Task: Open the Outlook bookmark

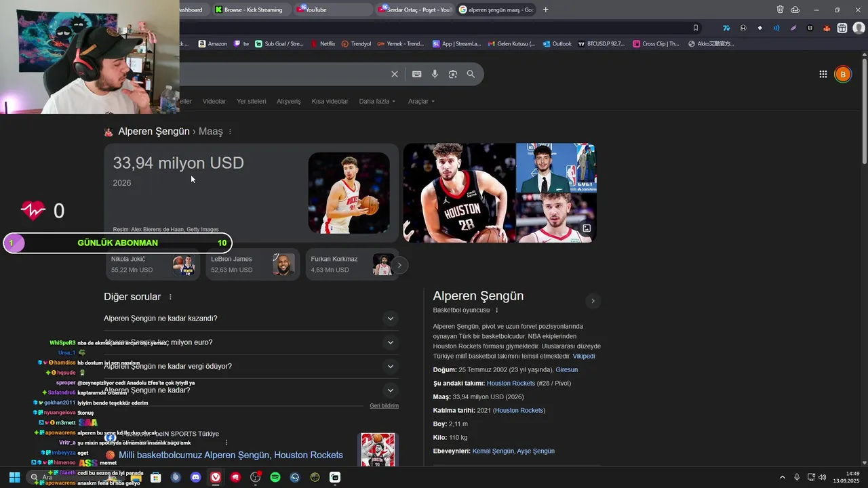Action: [557, 43]
